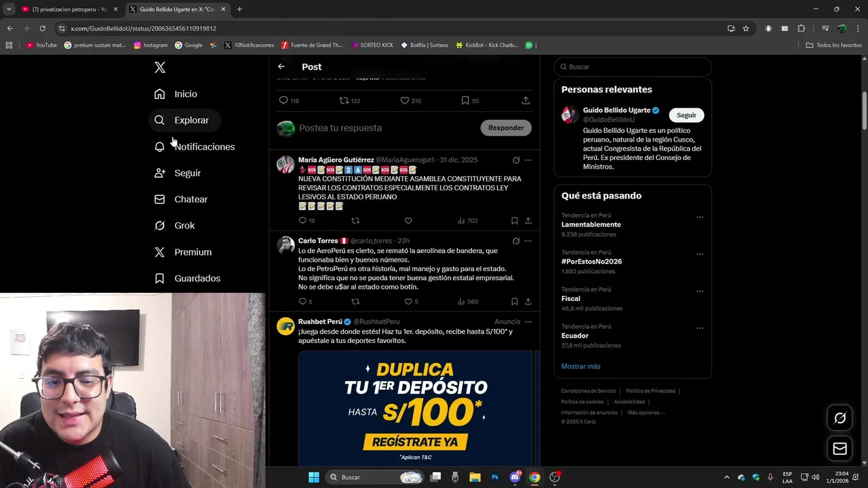The image size is (868, 488).
Task: Open more options on Carlo Torres's reply
Action: tap(528, 241)
